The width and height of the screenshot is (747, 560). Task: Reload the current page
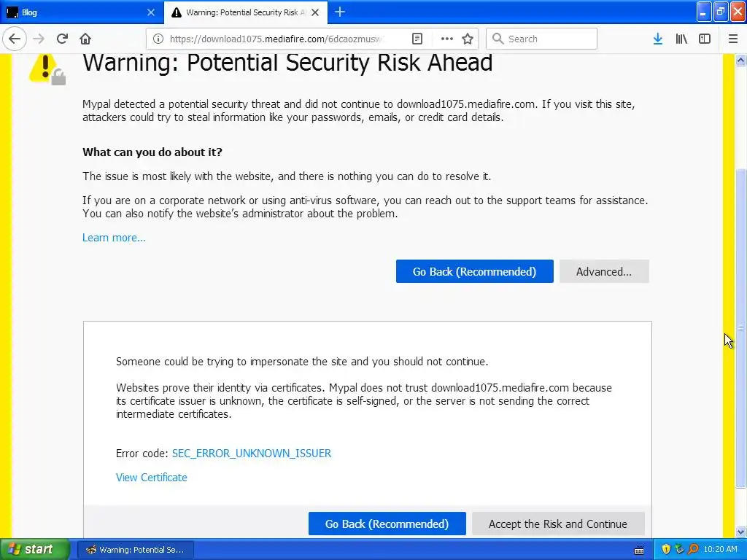pyautogui.click(x=62, y=39)
